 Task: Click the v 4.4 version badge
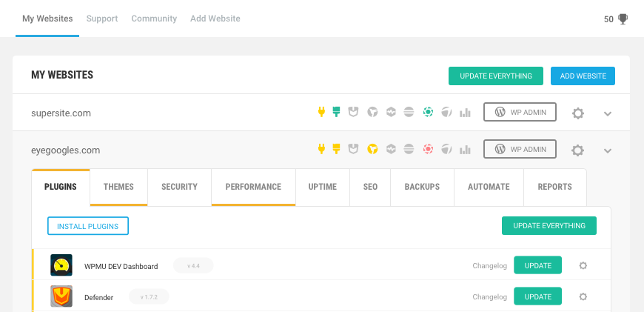tap(193, 265)
